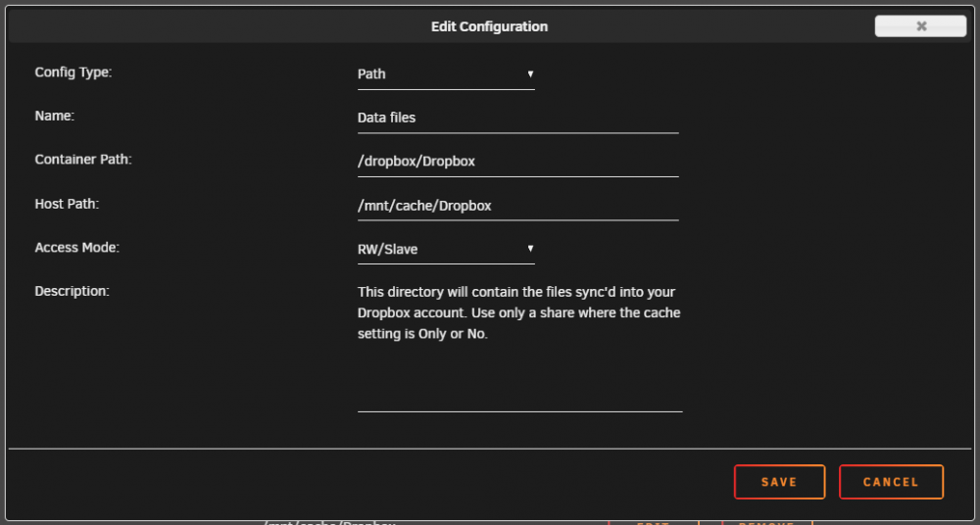The image size is (980, 525).
Task: Close the dialog with the X button
Action: (920, 26)
